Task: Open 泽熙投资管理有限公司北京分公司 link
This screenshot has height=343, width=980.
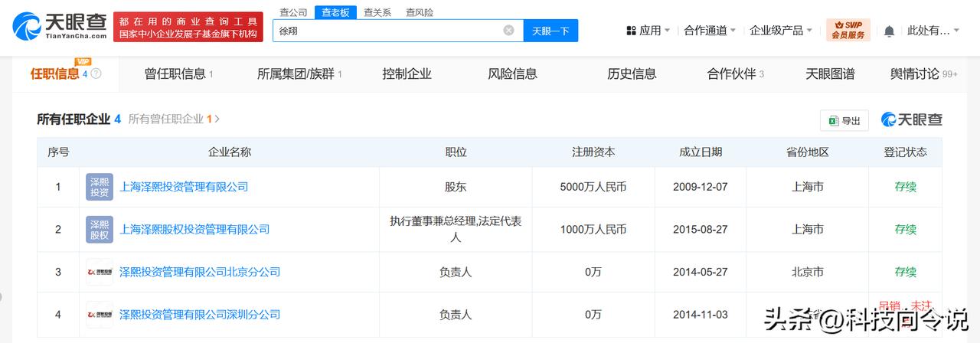Action: pos(200,272)
